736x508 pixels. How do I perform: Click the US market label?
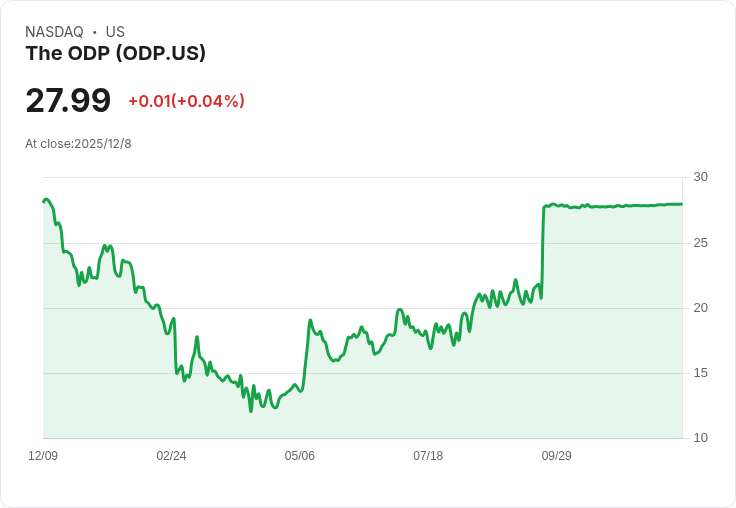[115, 31]
